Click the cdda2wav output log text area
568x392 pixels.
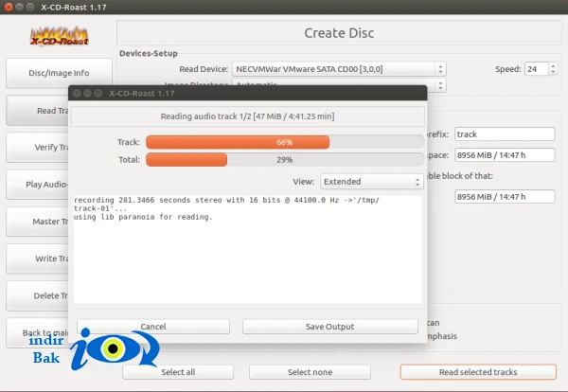248,249
